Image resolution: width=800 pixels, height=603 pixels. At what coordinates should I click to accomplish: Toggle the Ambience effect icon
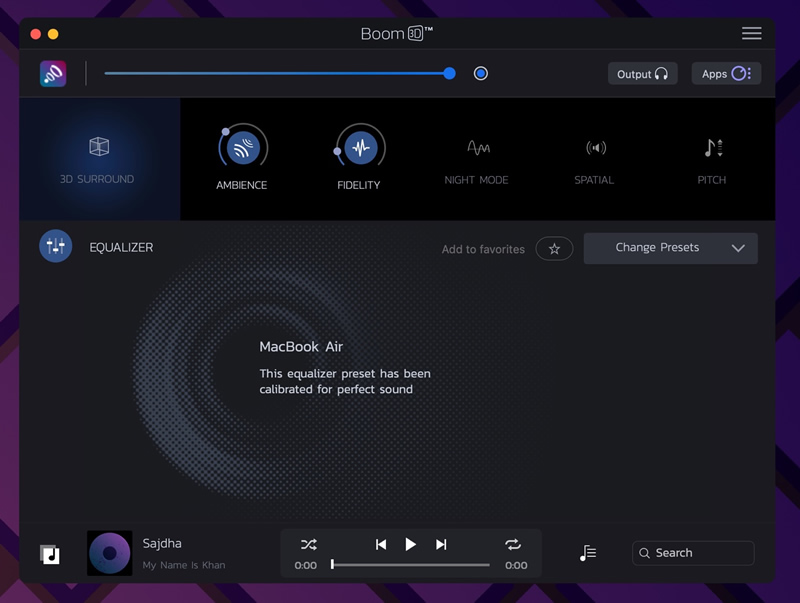[243, 148]
